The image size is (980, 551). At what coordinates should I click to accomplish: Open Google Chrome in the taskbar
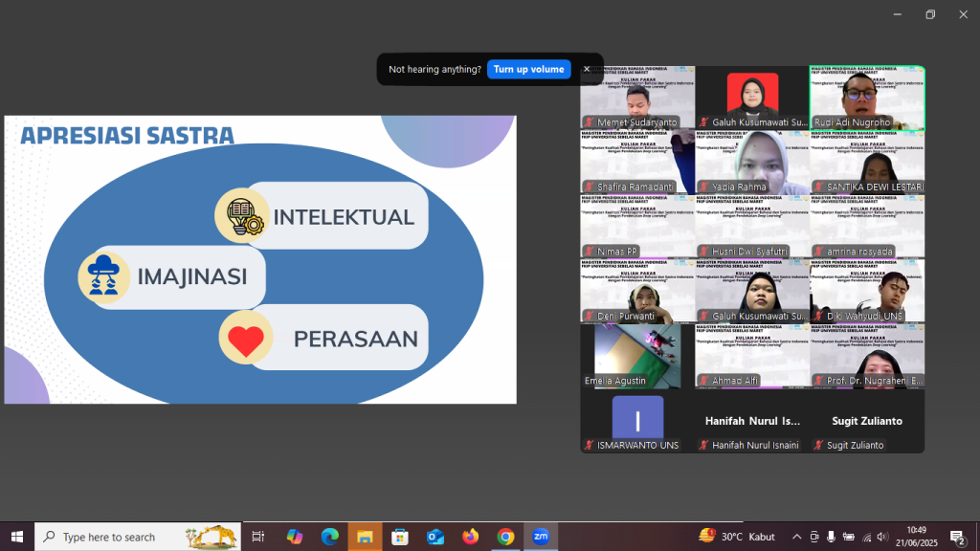pos(505,537)
